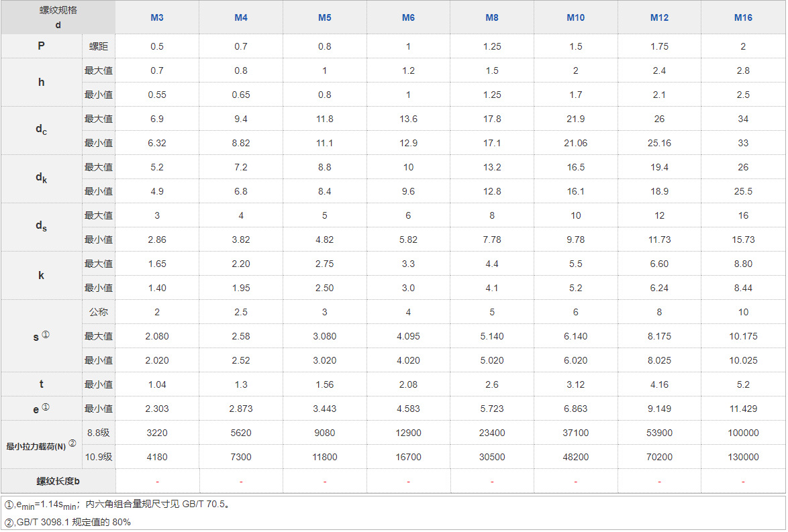Click the pitch value 1.75
The image size is (788, 532).
click(659, 46)
